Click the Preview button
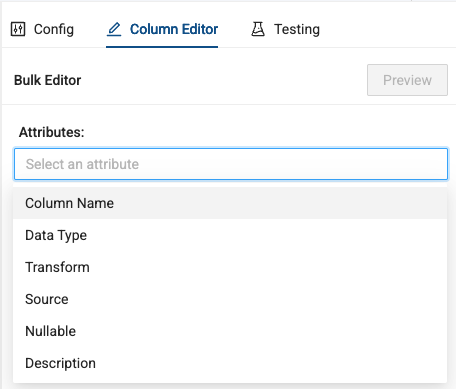The image size is (456, 389). tap(407, 80)
